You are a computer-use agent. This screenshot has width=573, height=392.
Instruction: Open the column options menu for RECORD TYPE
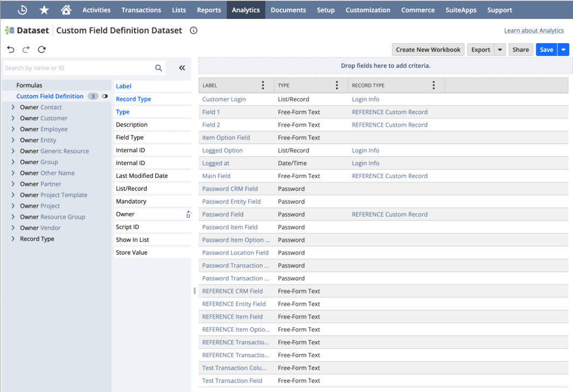point(434,85)
